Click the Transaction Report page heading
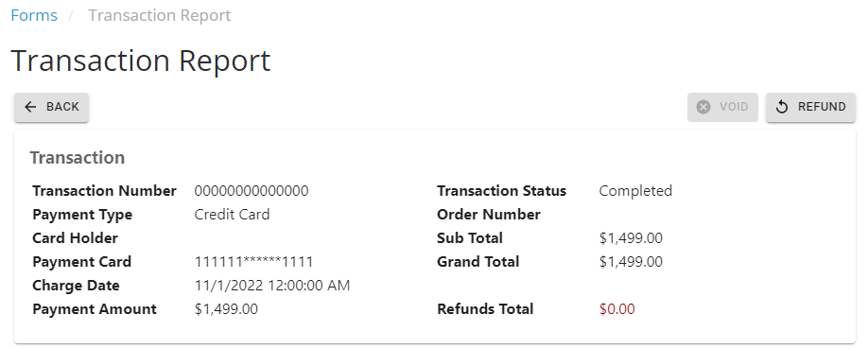868x349 pixels. 141,61
